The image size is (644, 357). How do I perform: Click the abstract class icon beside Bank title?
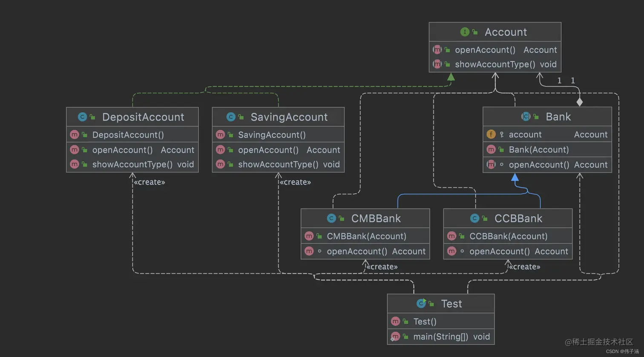click(526, 117)
